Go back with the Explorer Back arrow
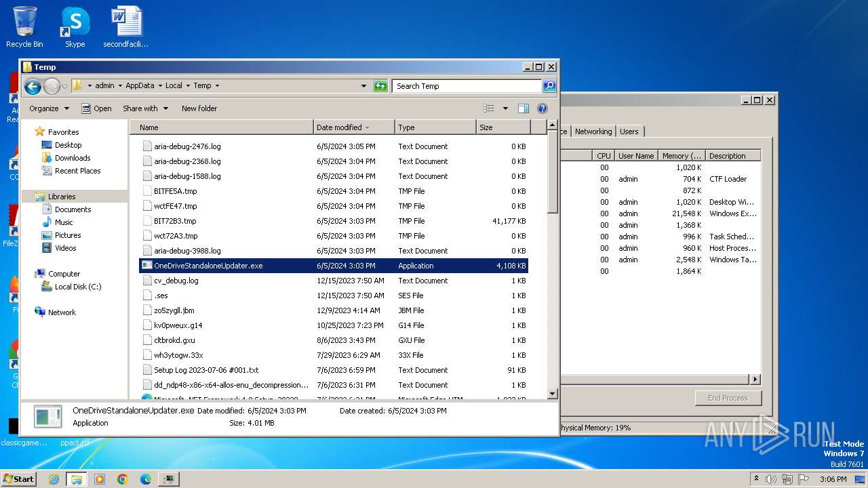868x488 pixels. pos(33,86)
